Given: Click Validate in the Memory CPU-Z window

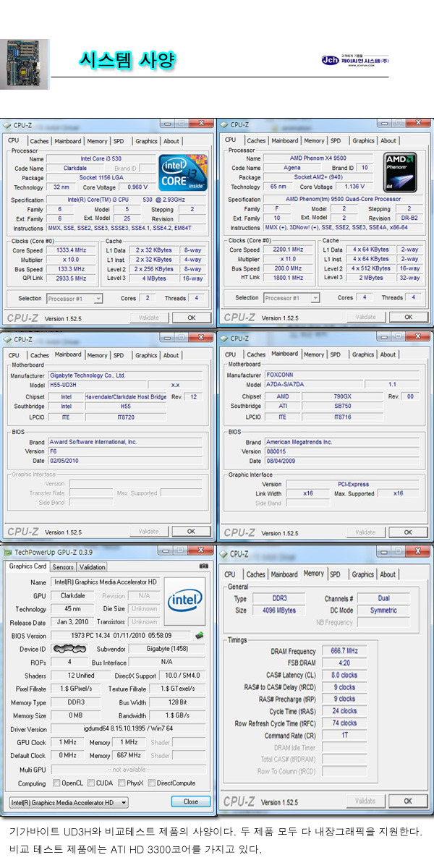Looking at the screenshot, I should (365, 801).
